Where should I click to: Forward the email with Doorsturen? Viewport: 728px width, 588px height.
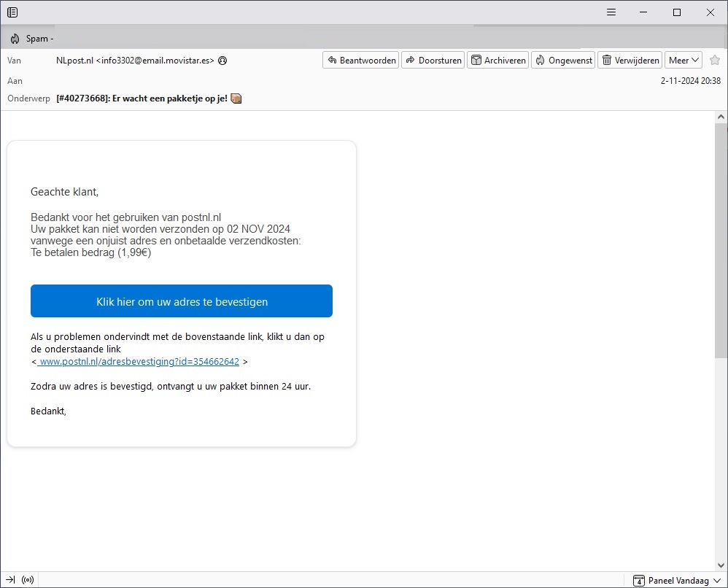tap(433, 61)
